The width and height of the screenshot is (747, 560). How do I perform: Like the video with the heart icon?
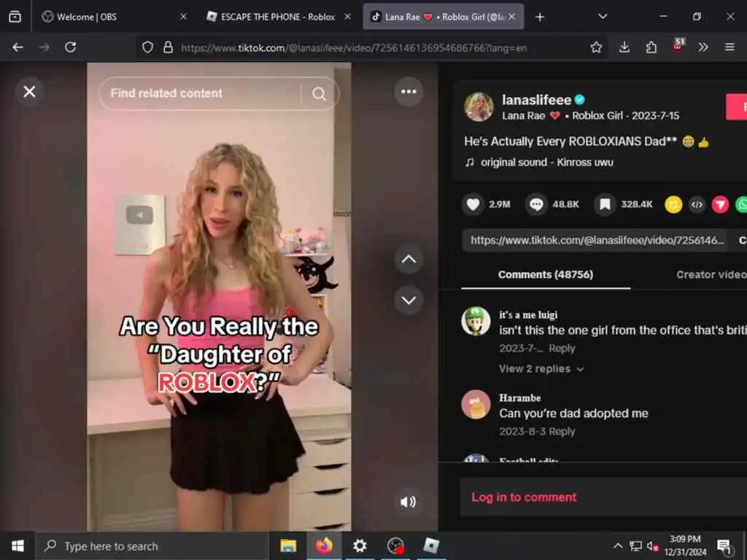tap(473, 204)
